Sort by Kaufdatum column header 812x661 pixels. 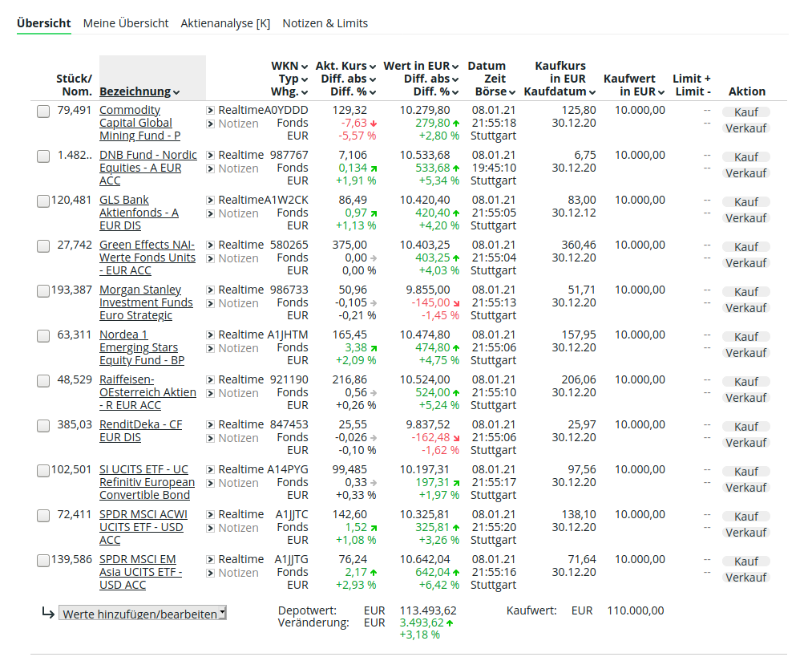pos(560,91)
